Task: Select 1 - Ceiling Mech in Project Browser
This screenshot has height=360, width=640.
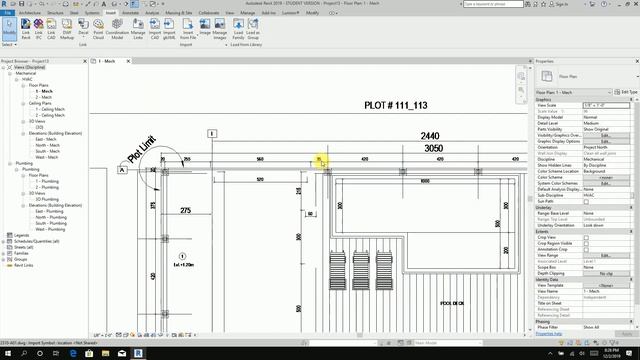Action: [x=50, y=109]
